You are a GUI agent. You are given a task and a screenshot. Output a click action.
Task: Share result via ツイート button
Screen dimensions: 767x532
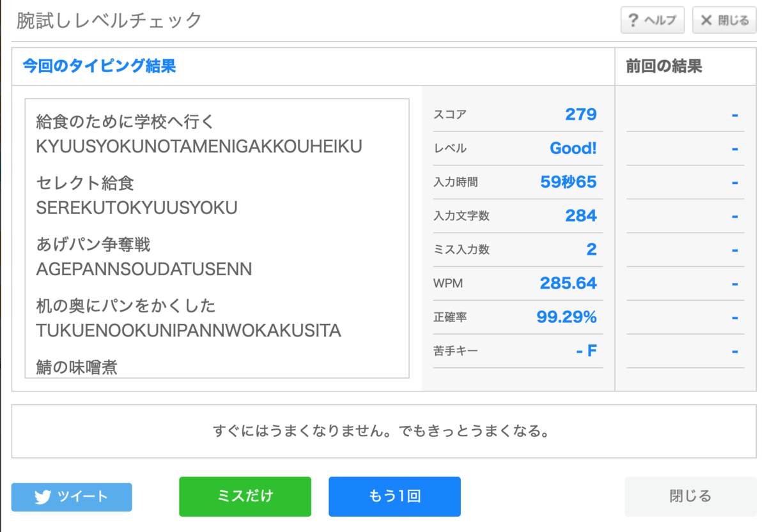pos(72,497)
